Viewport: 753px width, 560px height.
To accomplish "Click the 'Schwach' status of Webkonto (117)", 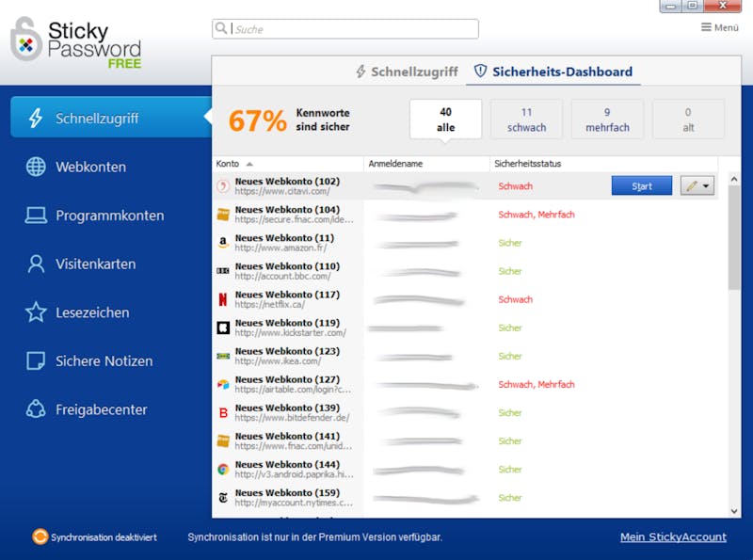I will point(515,299).
